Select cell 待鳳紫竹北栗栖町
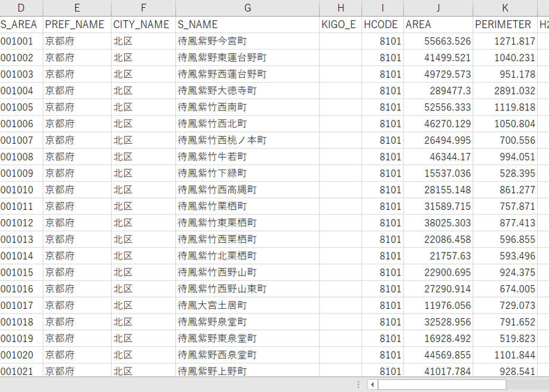 coord(248,256)
